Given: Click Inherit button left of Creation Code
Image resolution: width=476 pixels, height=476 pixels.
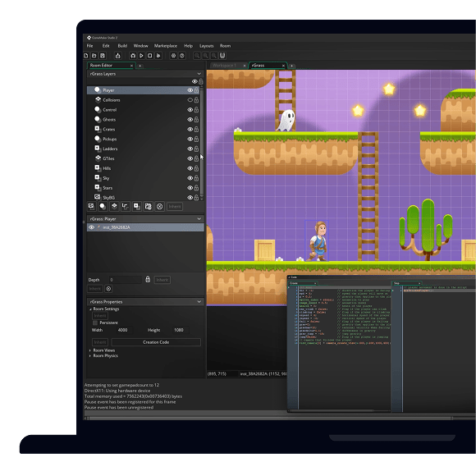Looking at the screenshot, I should (100, 342).
